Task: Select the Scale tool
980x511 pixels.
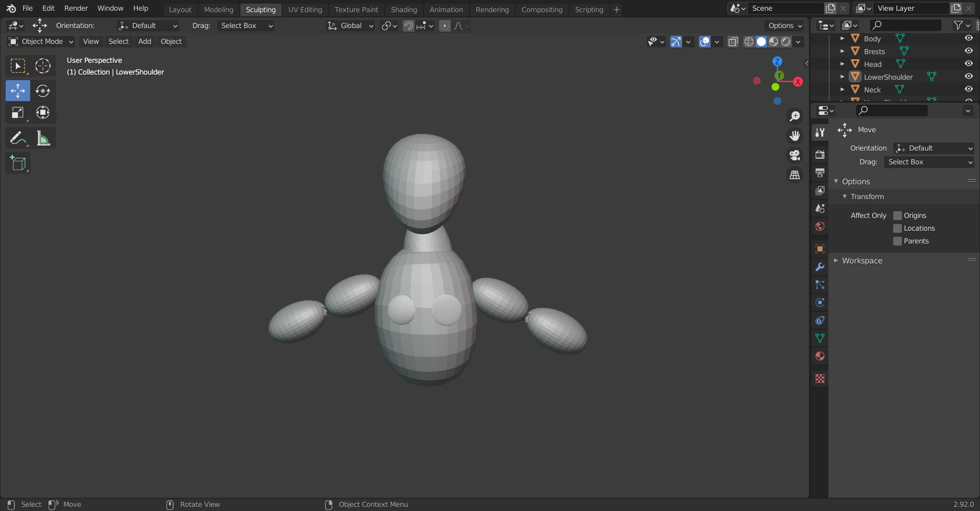Action: [x=17, y=112]
